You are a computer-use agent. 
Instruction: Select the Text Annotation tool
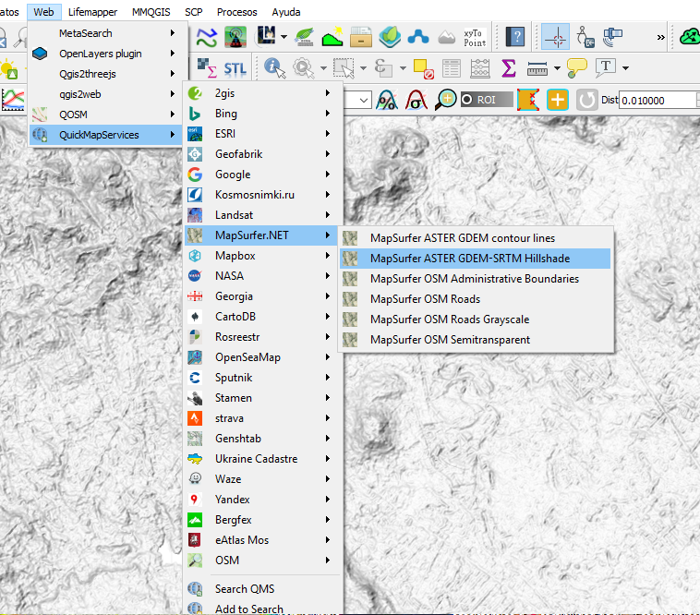tap(606, 67)
